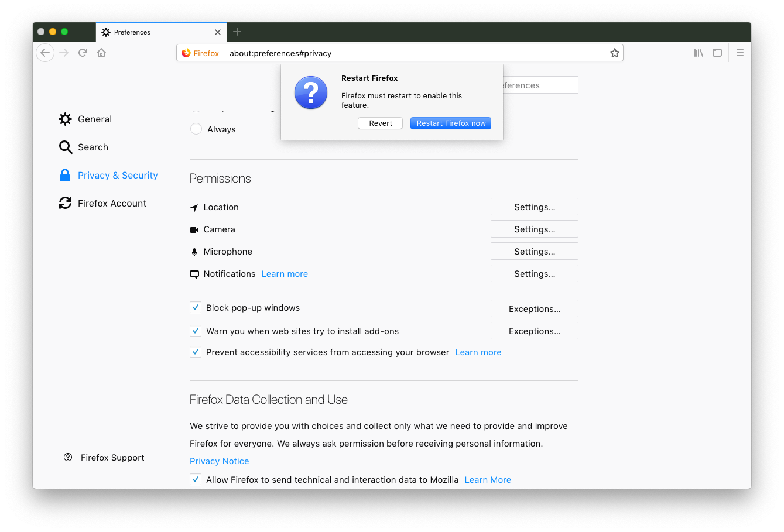Go to the home page icon
The width and height of the screenshot is (784, 532).
[x=101, y=53]
